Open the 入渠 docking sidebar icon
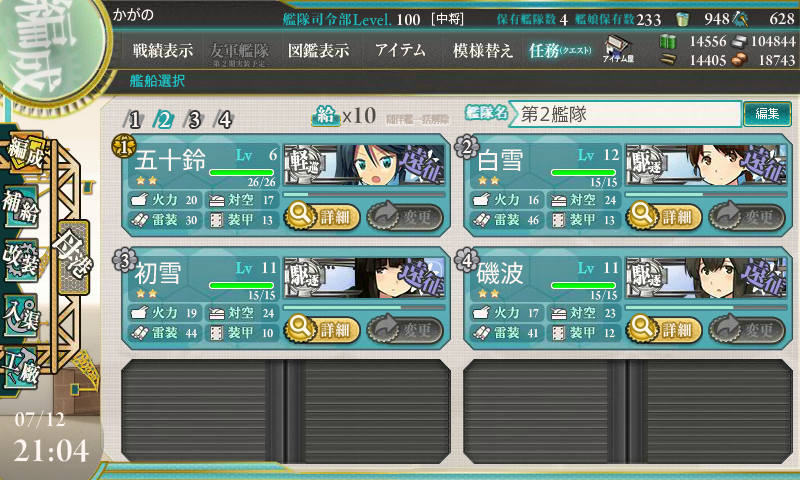The width and height of the screenshot is (800, 480). point(20,315)
